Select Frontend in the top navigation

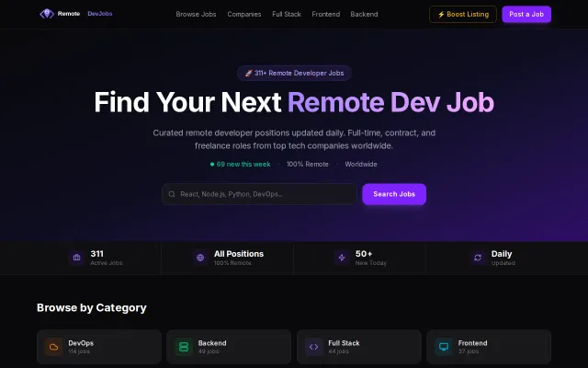(326, 15)
